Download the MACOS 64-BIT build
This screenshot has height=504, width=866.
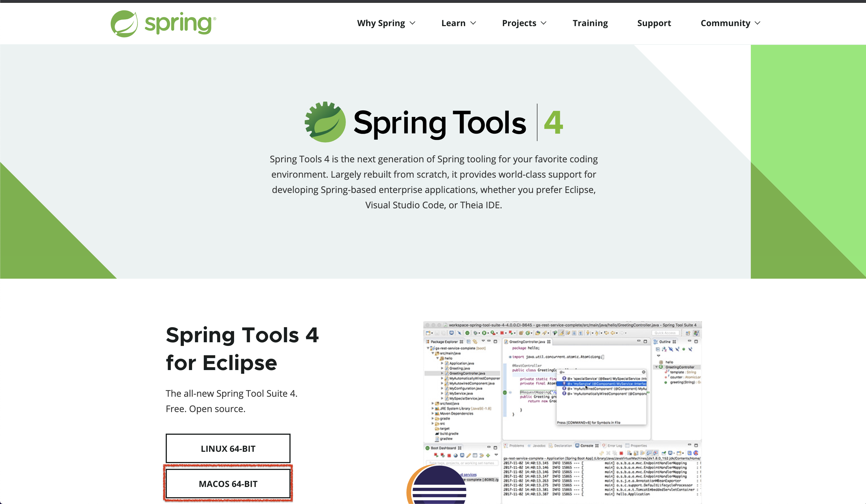pyautogui.click(x=228, y=483)
